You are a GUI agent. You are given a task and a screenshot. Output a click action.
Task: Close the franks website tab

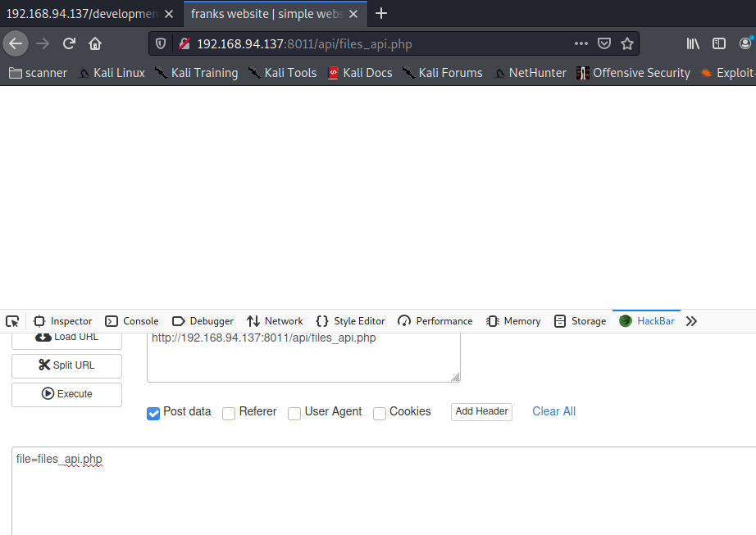click(353, 14)
